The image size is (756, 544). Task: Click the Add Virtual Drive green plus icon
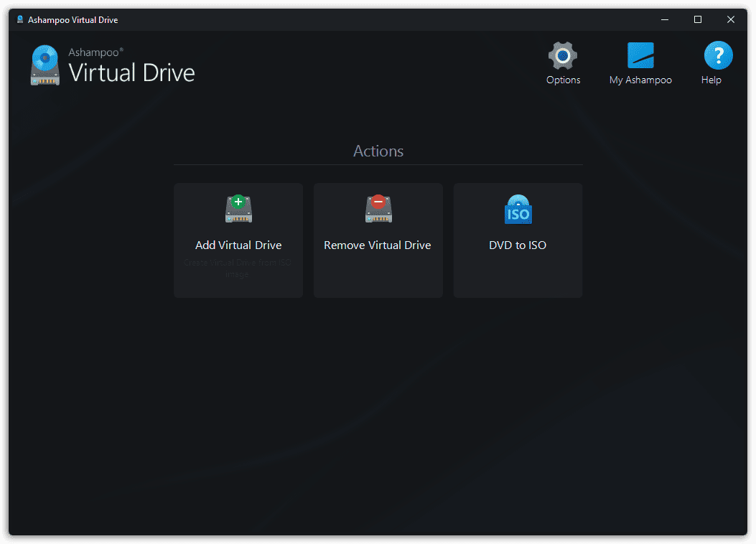(238, 209)
